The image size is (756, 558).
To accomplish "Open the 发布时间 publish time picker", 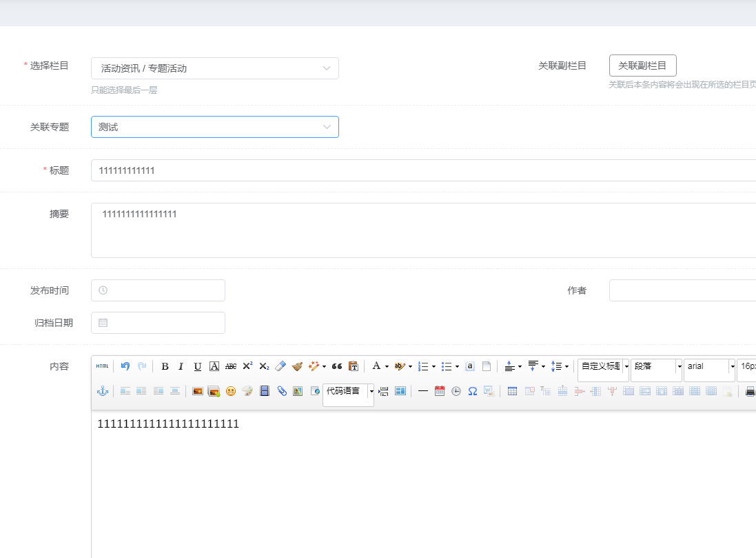I will coord(158,290).
